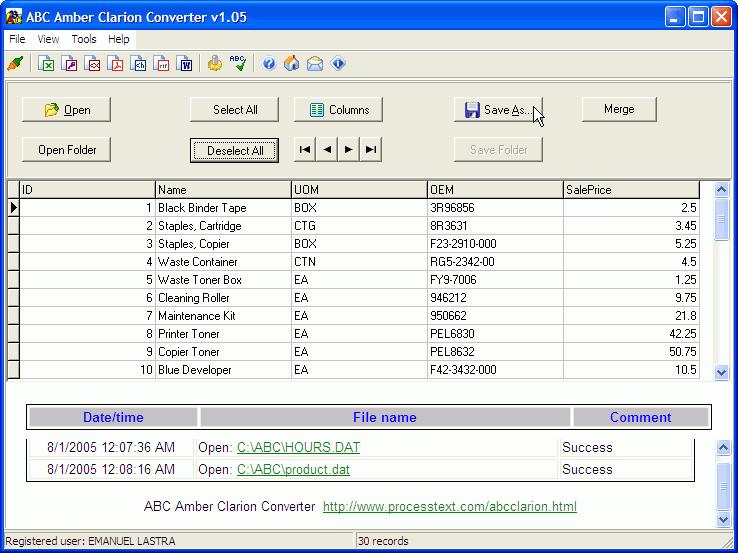The width and height of the screenshot is (738, 553).
Task: Click the Columns button
Action: (x=338, y=110)
